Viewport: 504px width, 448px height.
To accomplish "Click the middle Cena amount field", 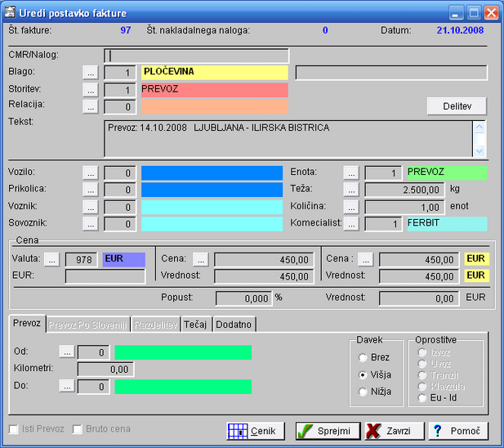I will (264, 259).
